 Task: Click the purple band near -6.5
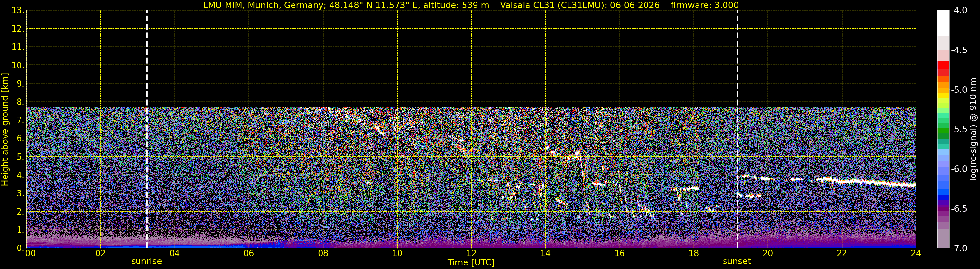tap(943, 208)
